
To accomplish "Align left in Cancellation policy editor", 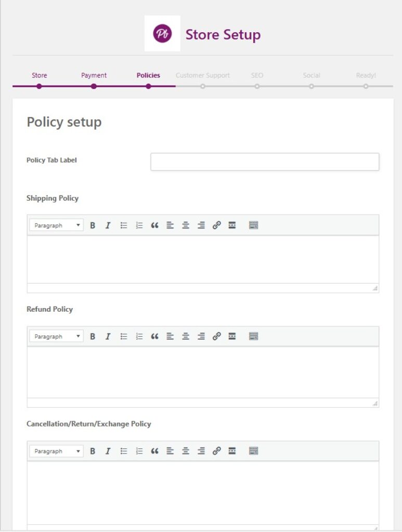I will click(170, 451).
